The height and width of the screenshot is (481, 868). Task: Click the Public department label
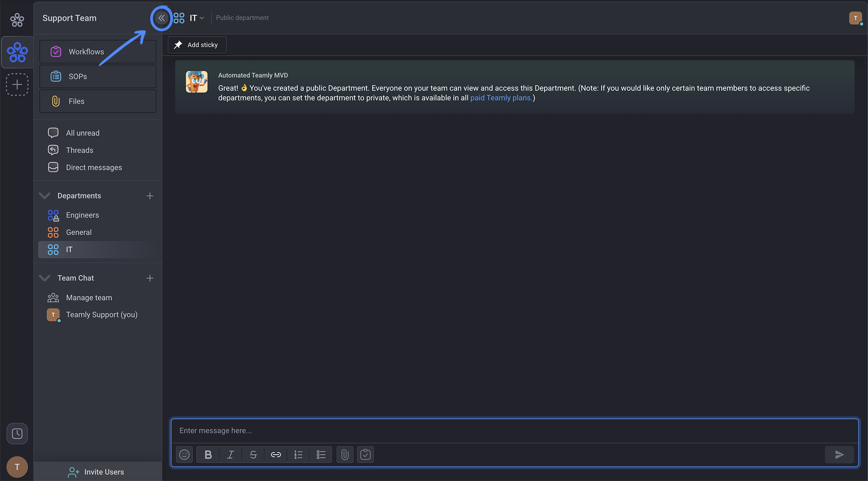[242, 18]
